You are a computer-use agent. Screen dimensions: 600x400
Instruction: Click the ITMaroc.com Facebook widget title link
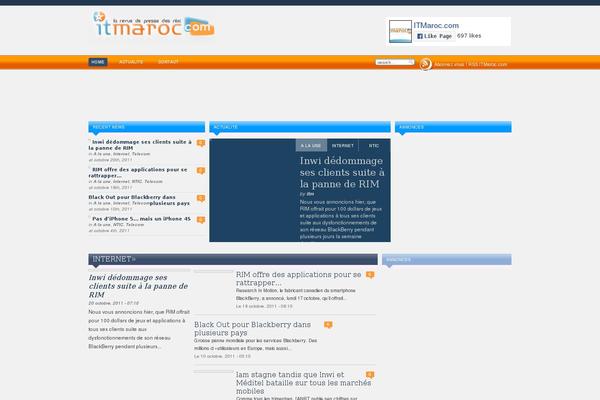pyautogui.click(x=436, y=25)
